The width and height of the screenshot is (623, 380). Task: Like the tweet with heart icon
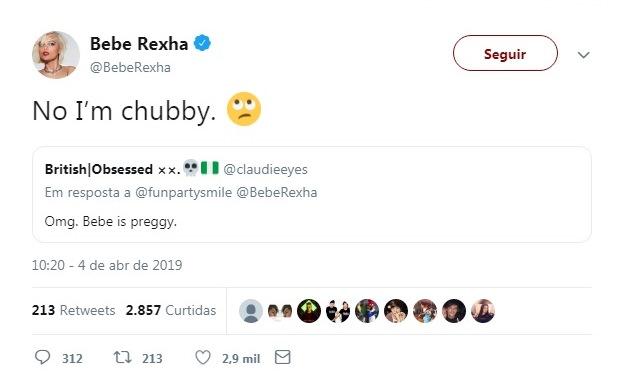click(x=203, y=357)
